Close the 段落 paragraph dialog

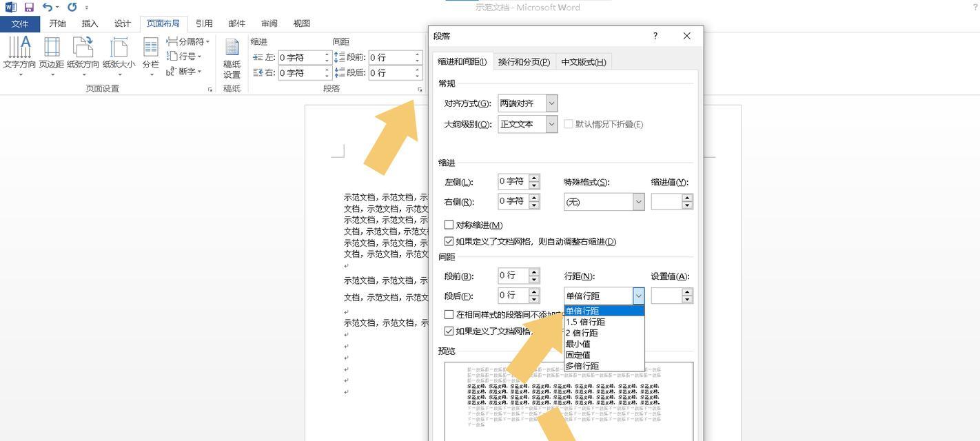[x=686, y=36]
